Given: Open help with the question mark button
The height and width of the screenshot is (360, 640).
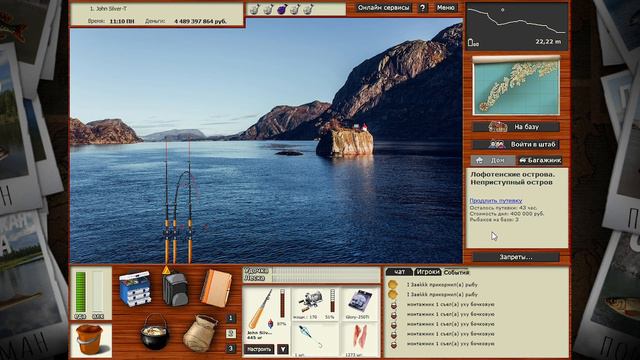Looking at the screenshot, I should pos(422,8).
